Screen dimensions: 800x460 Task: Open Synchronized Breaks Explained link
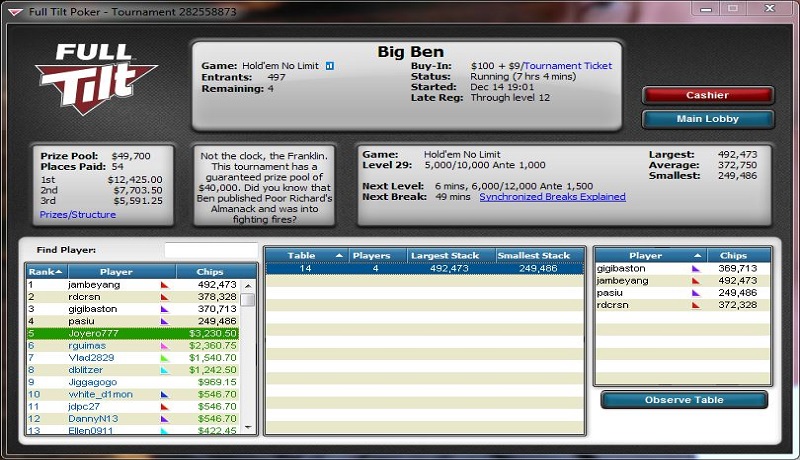point(552,197)
